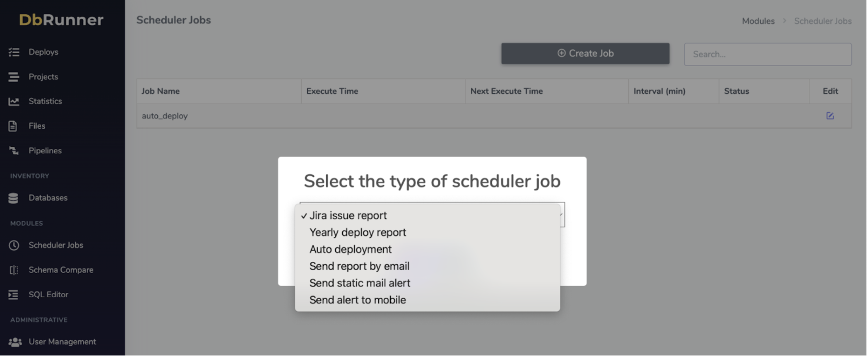Click the Databases cylinder icon
The height and width of the screenshot is (357, 868).
pos(13,198)
